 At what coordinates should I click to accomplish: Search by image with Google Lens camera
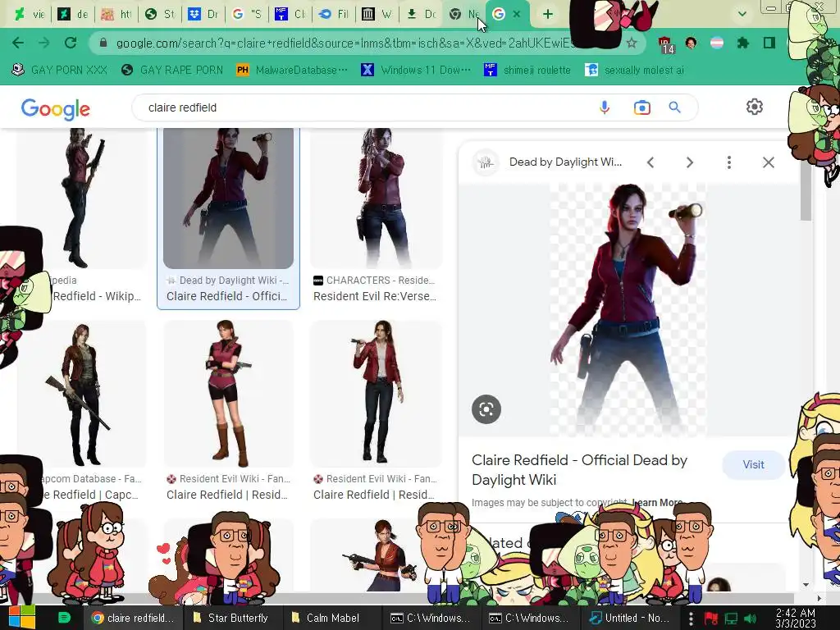click(641, 107)
